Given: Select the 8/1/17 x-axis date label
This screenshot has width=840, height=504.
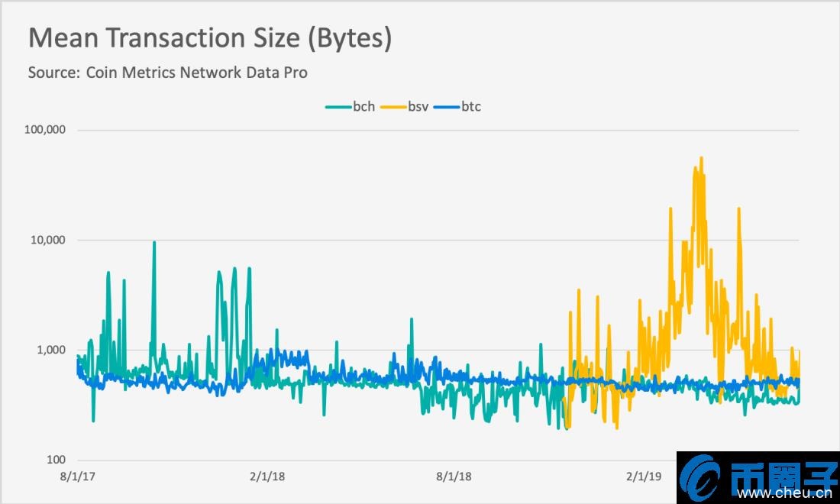Looking at the screenshot, I should 76,477.
